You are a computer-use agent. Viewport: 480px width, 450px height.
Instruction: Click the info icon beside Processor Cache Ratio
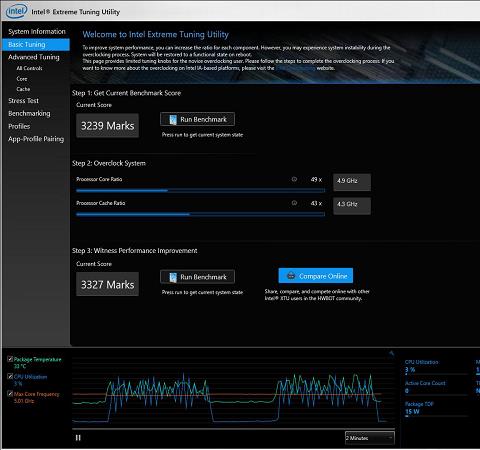(x=294, y=203)
